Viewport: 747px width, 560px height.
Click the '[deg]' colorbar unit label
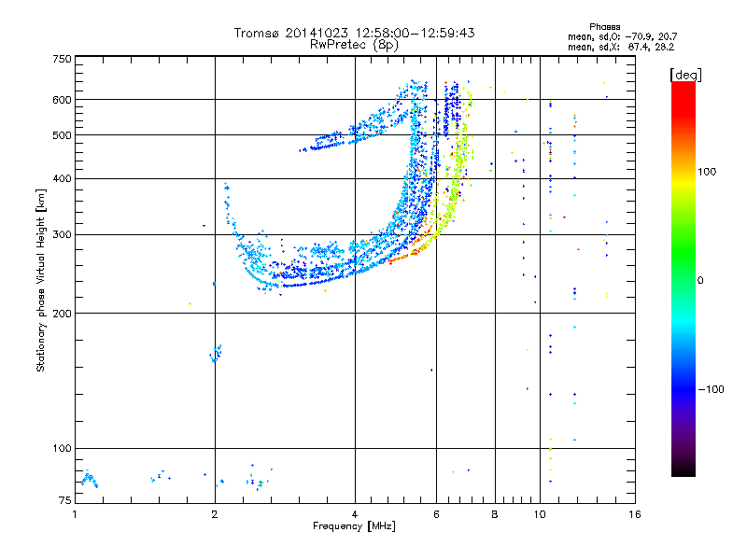tap(685, 75)
